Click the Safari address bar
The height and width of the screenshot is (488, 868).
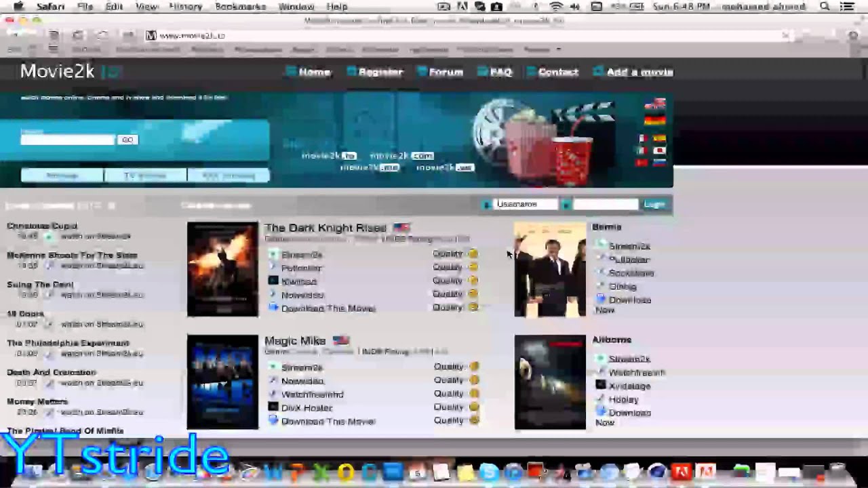click(x=468, y=35)
